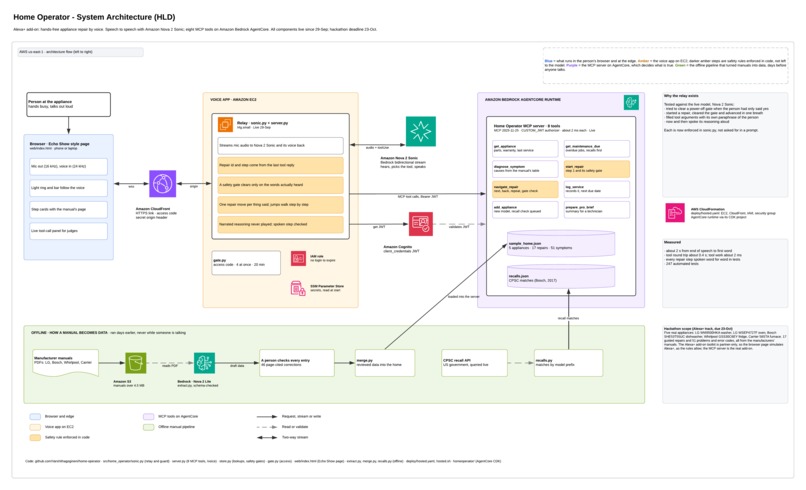806x490 pixels.
Task: Select the CPSC recall API box
Action: [474, 363]
